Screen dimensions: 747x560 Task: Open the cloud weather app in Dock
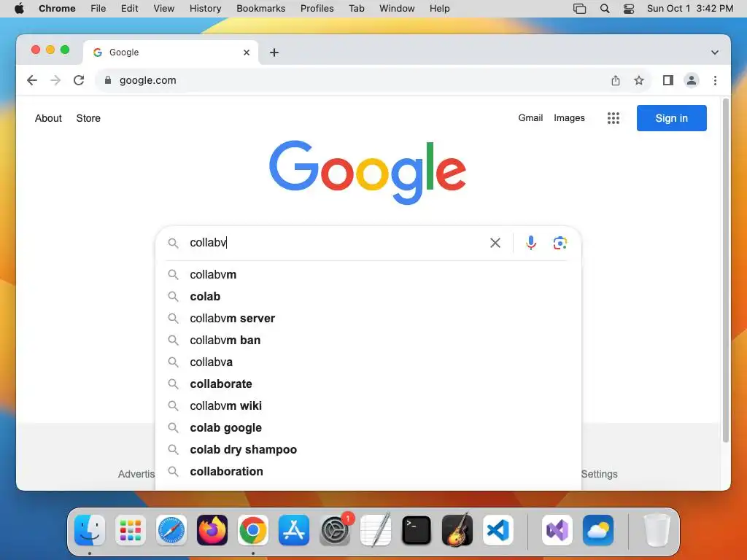pyautogui.click(x=598, y=530)
